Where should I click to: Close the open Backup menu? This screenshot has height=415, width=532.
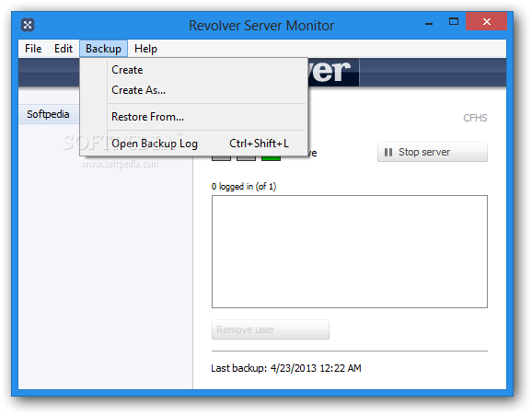pos(103,49)
